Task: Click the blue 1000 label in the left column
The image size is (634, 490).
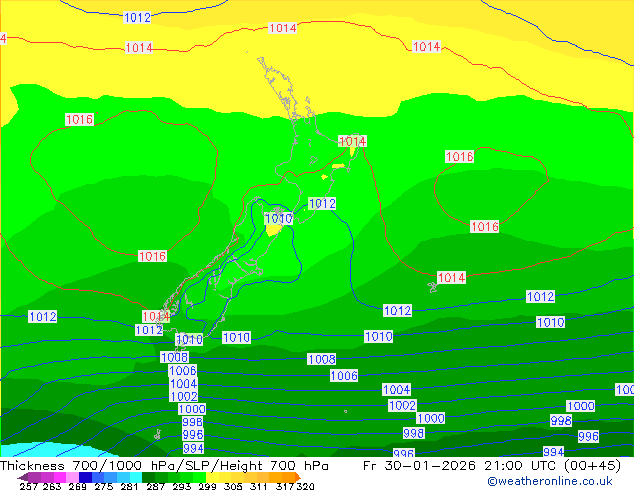Action: 192,409
